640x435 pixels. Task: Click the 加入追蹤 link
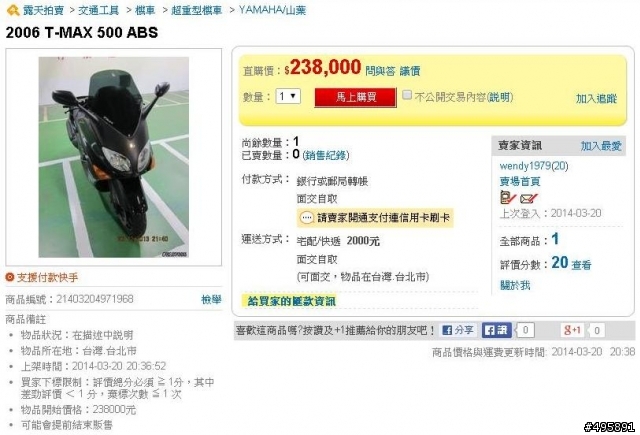coord(596,98)
